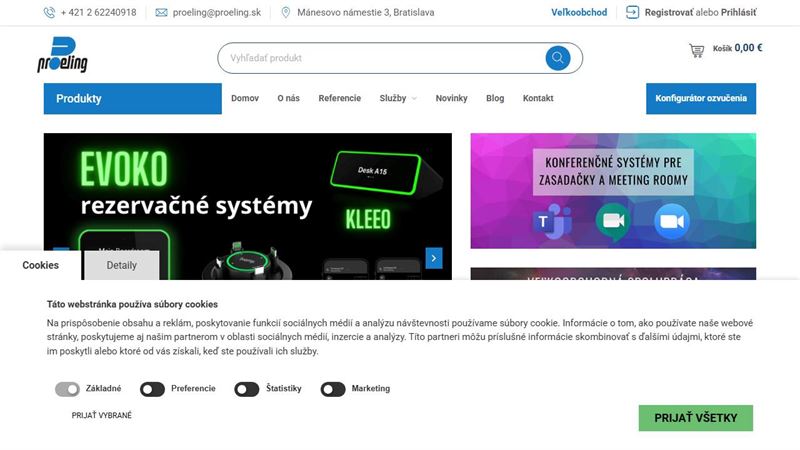Click the Veľkoobchod link
Screen dimensions: 800x450
coord(579,12)
